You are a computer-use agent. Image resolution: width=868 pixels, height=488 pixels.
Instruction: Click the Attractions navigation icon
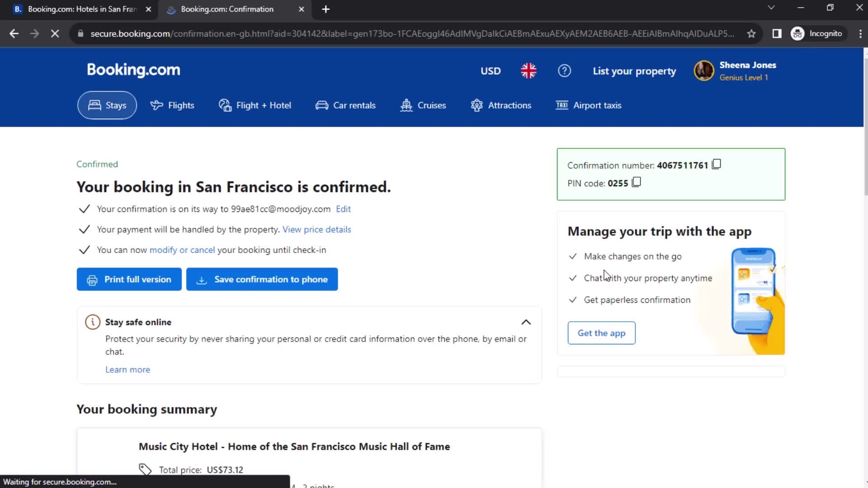477,105
